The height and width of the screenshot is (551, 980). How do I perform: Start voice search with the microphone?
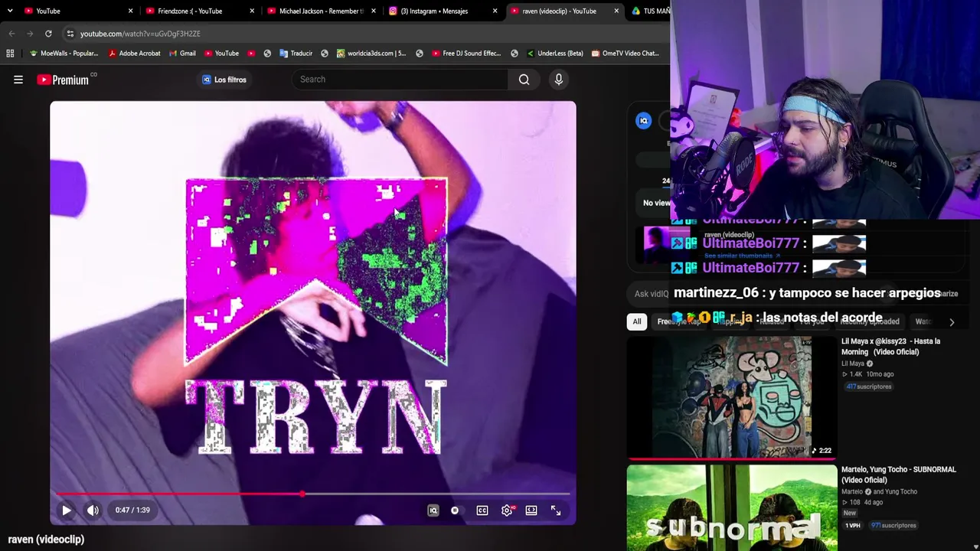pos(559,80)
